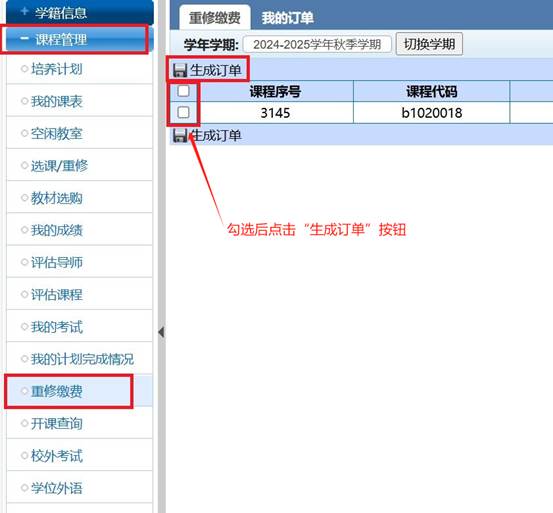Expand the 学籍信息 section plus icon
The height and width of the screenshot is (513, 553).
pos(24,12)
